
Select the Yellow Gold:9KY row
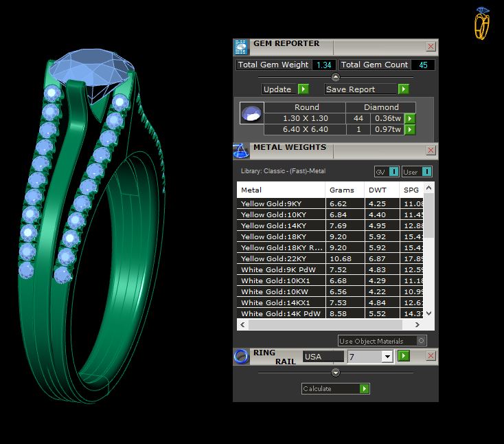(330, 203)
